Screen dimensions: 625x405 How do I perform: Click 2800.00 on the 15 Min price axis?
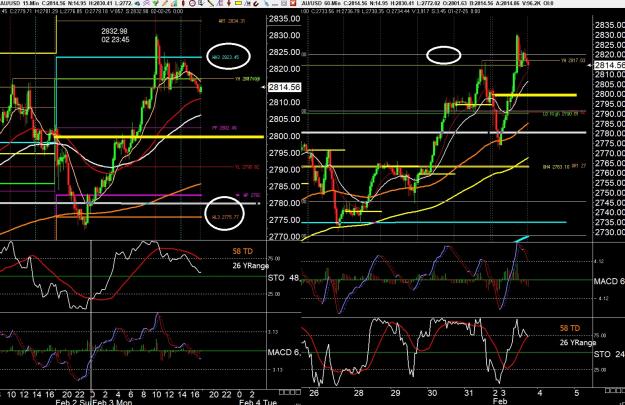click(284, 136)
